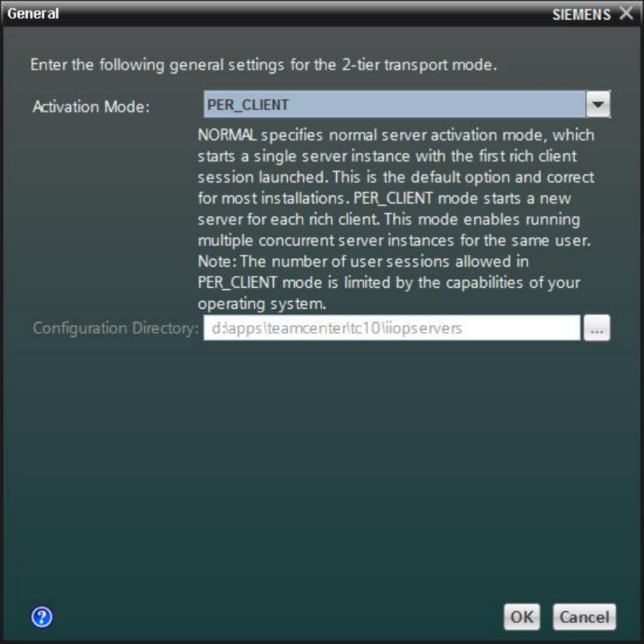Browse for Configuration Directory using ellipsis button
This screenshot has width=644, height=644.
tap(596, 327)
